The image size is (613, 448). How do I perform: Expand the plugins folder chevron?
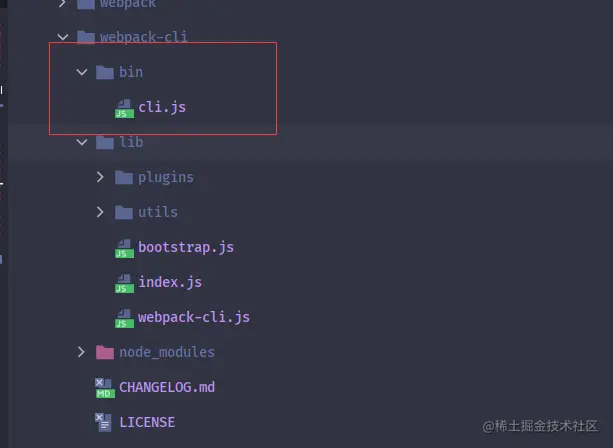pyautogui.click(x=100, y=177)
